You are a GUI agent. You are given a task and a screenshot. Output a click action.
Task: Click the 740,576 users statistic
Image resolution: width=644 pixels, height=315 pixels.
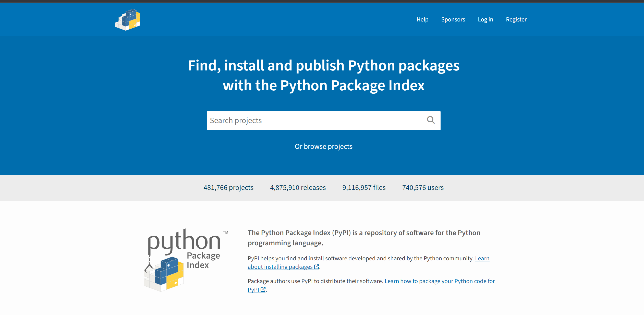[x=423, y=188]
